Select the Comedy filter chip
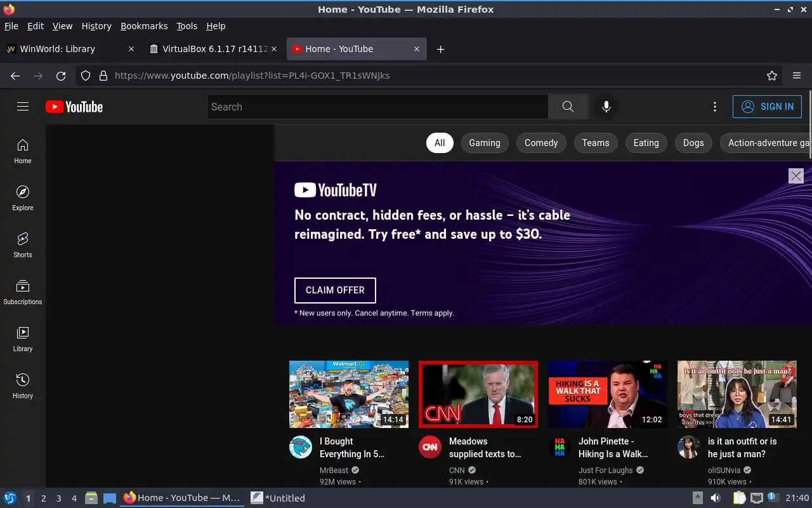812x508 pixels. point(541,143)
